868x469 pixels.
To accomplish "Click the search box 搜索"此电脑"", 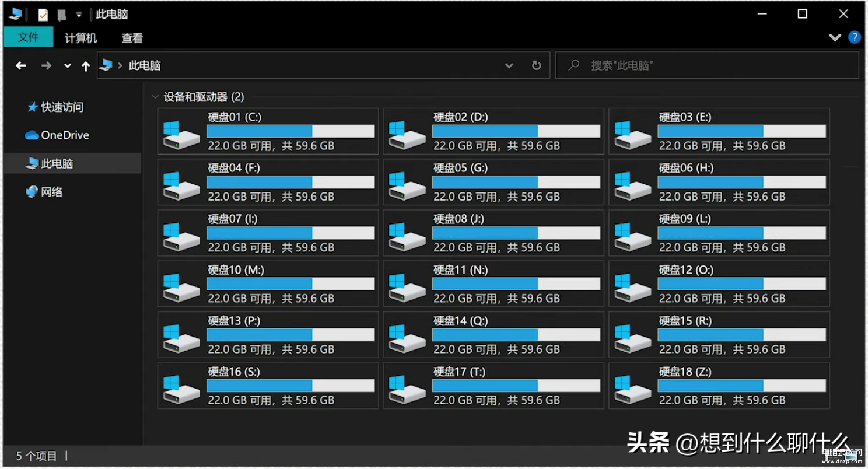I will point(707,65).
